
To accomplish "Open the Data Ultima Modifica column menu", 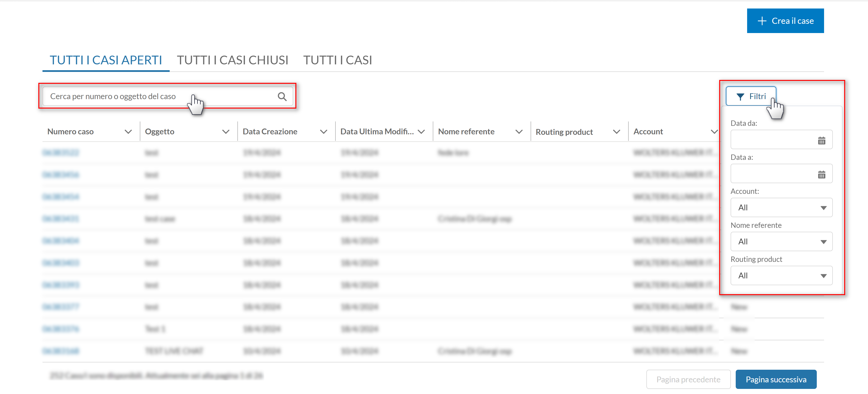I will (x=421, y=132).
